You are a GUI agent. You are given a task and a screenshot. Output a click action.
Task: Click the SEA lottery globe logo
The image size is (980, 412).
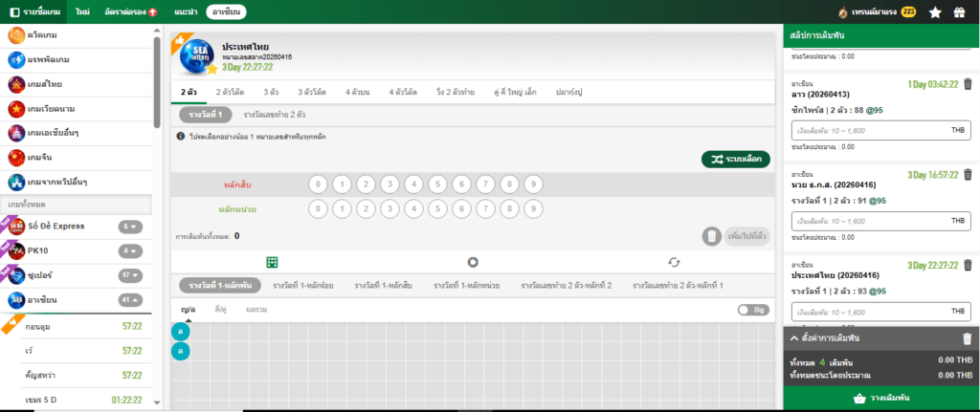tap(197, 57)
